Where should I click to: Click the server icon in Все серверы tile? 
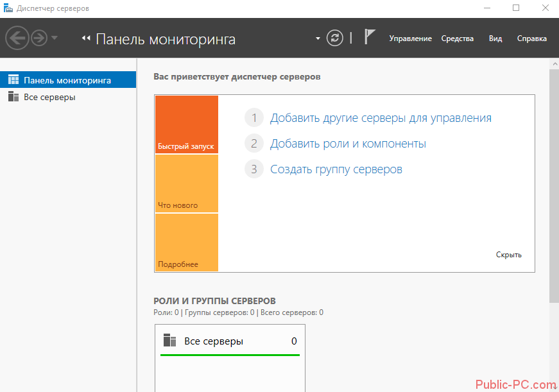click(169, 341)
